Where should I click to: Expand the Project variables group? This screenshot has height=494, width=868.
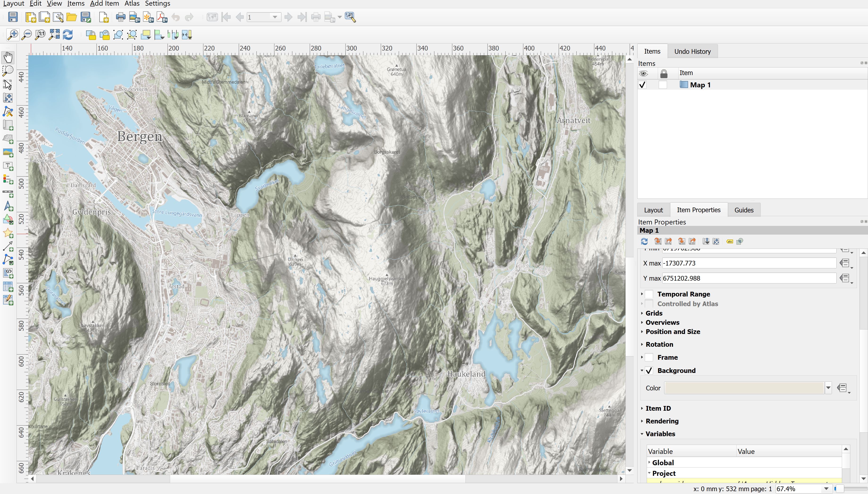pyautogui.click(x=650, y=473)
